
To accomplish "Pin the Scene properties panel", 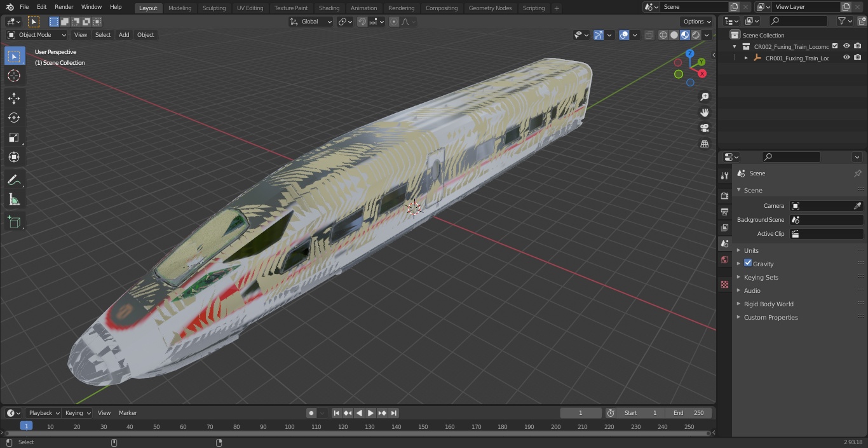I will pos(857,173).
